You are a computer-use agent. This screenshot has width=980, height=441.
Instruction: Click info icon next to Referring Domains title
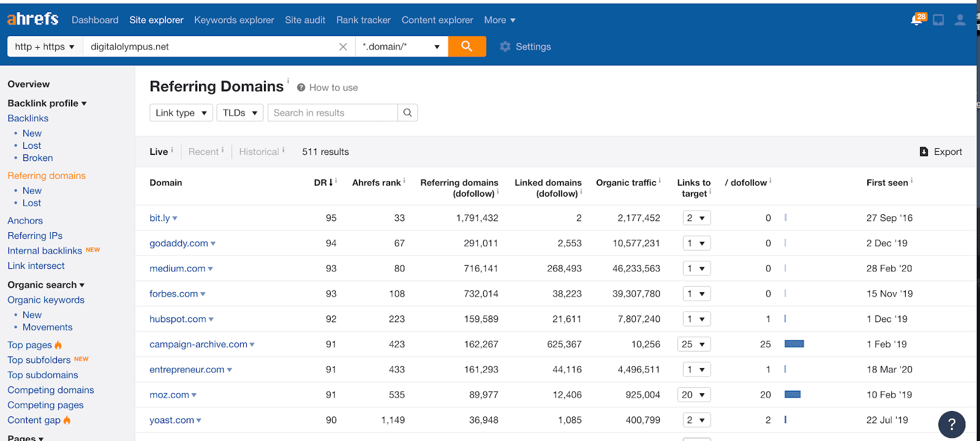288,80
